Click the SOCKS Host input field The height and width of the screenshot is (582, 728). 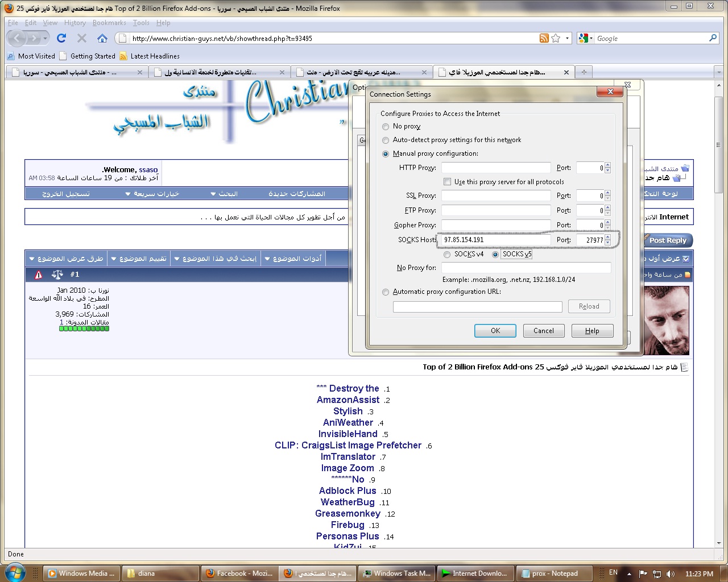[x=495, y=240]
